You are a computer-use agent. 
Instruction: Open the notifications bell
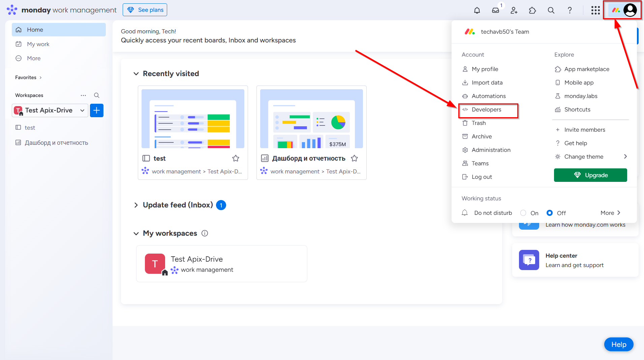pyautogui.click(x=477, y=10)
